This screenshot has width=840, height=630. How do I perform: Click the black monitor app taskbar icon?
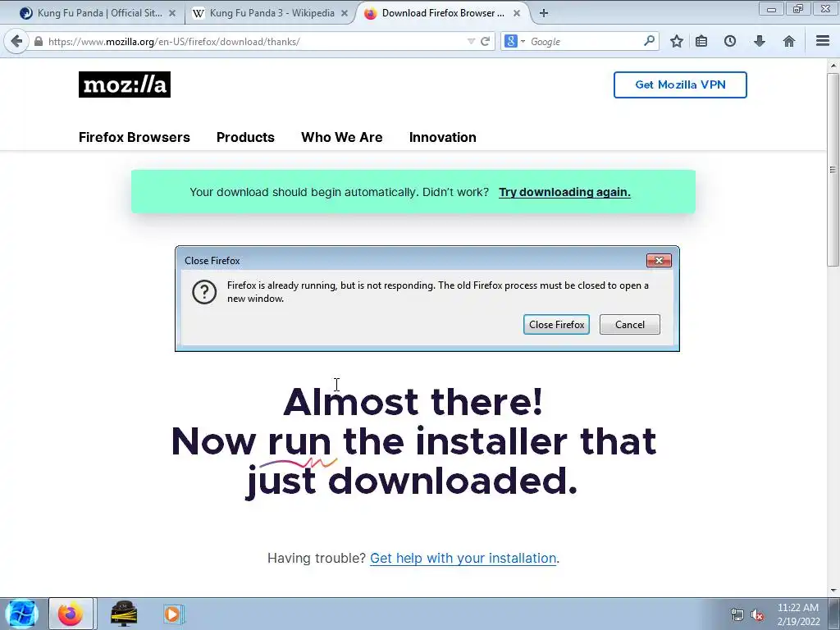pyautogui.click(x=124, y=614)
